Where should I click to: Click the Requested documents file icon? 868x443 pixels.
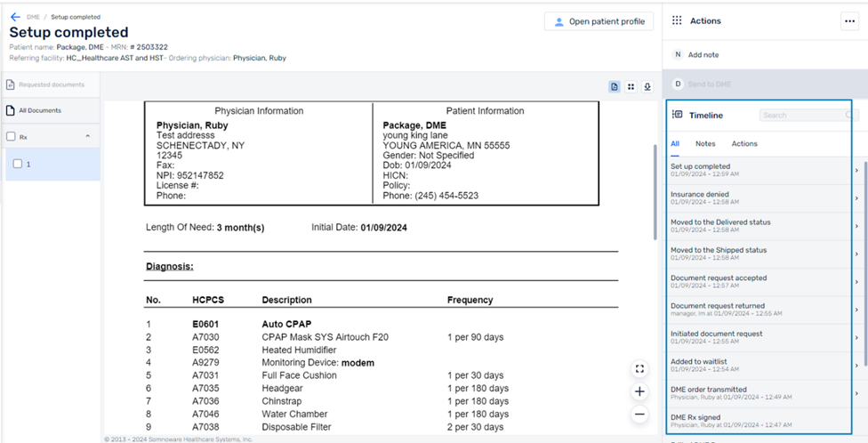point(10,85)
